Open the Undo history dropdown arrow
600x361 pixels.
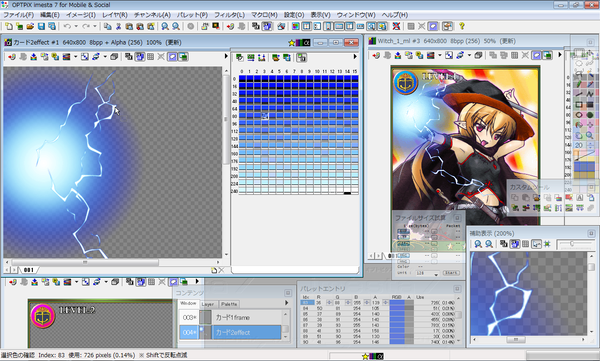point(76,26)
